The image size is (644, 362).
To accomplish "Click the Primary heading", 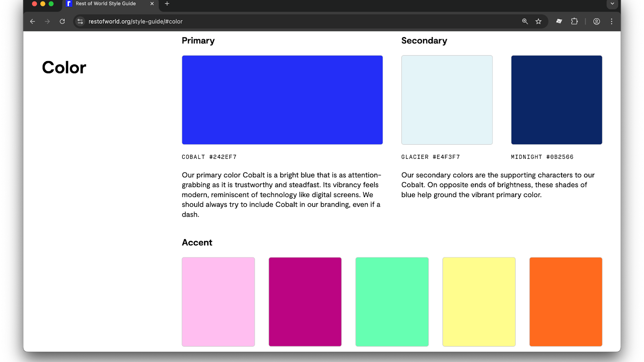I will coord(198,41).
